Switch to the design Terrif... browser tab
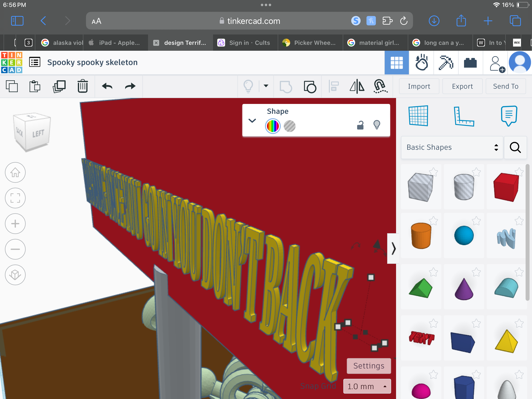This screenshot has height=399, width=532. [181, 43]
